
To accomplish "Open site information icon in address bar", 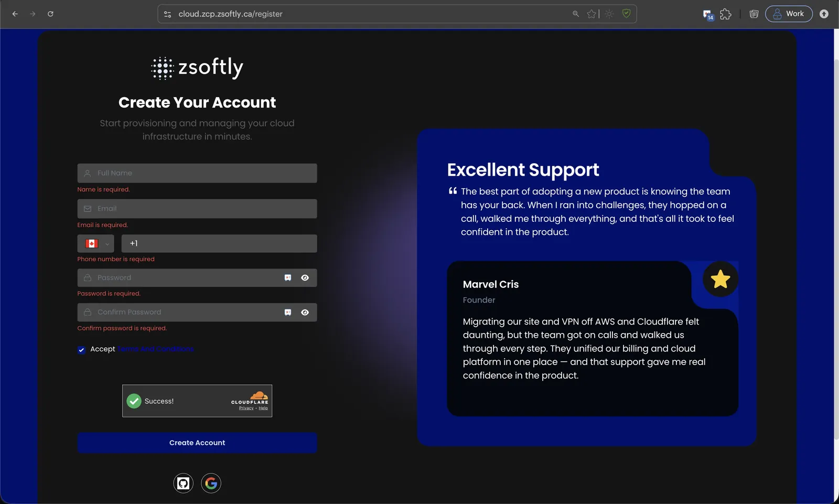I will (x=168, y=14).
